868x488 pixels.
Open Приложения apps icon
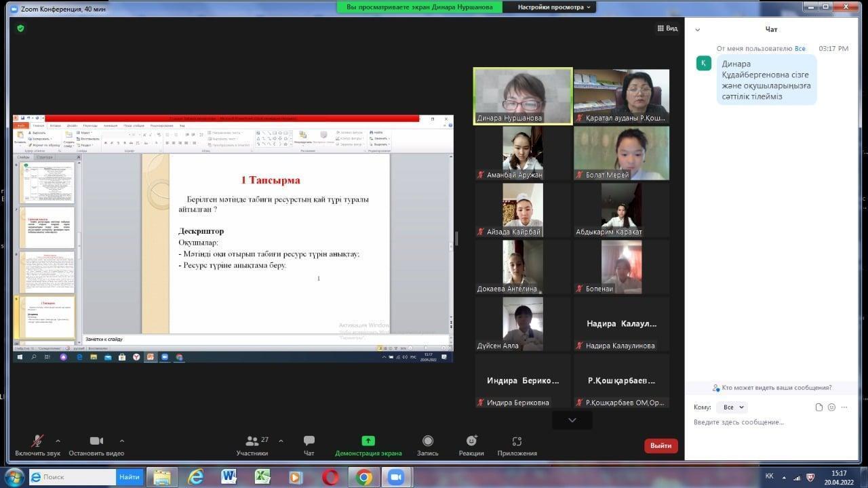point(517,441)
